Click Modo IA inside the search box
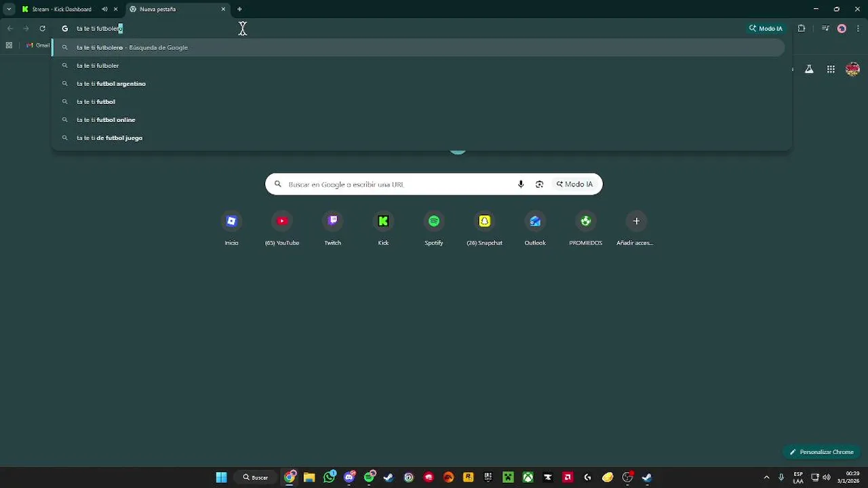868x488 pixels. coord(575,184)
